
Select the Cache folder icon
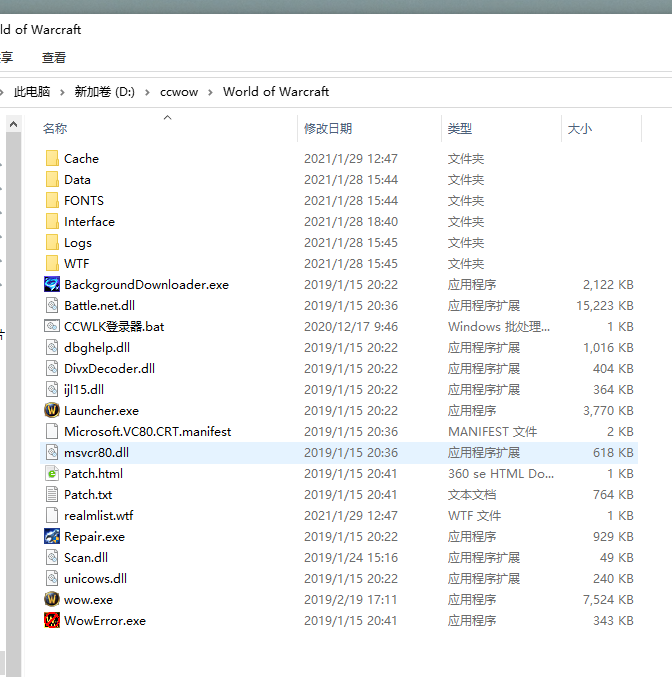click(x=52, y=158)
